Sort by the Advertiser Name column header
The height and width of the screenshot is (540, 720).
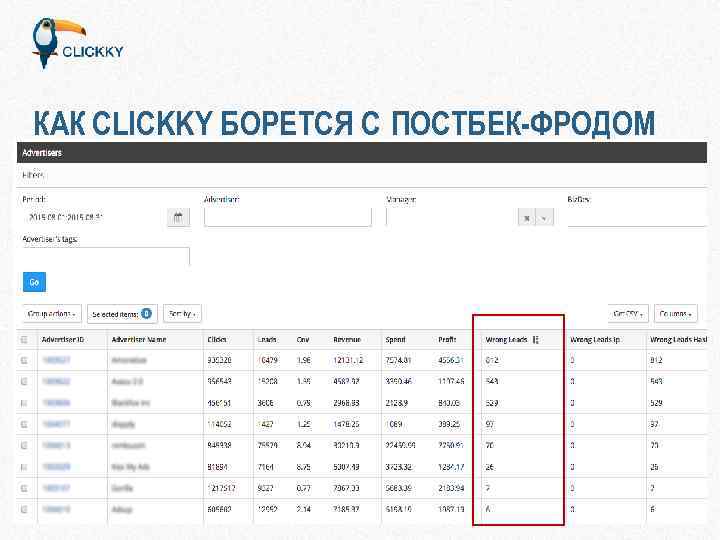(139, 340)
